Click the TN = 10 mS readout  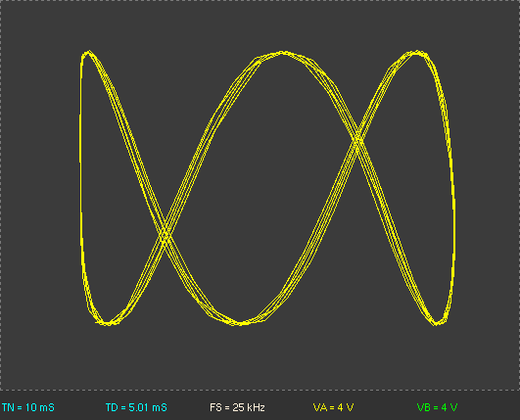pyautogui.click(x=28, y=407)
